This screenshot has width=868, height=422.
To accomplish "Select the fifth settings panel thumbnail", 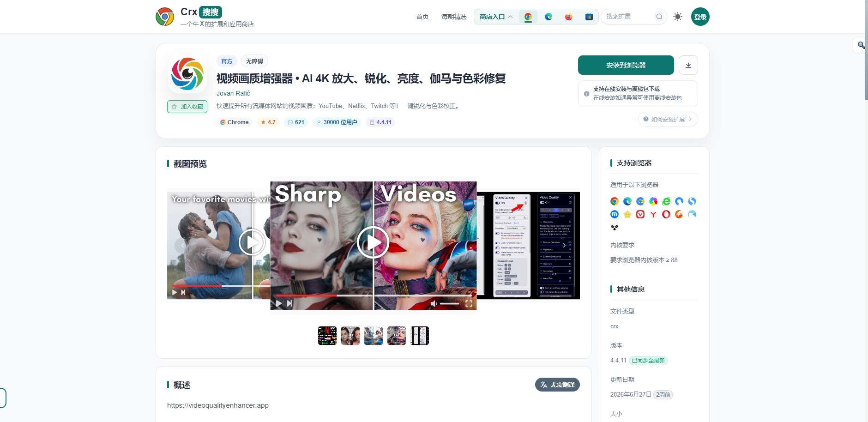I will [420, 336].
